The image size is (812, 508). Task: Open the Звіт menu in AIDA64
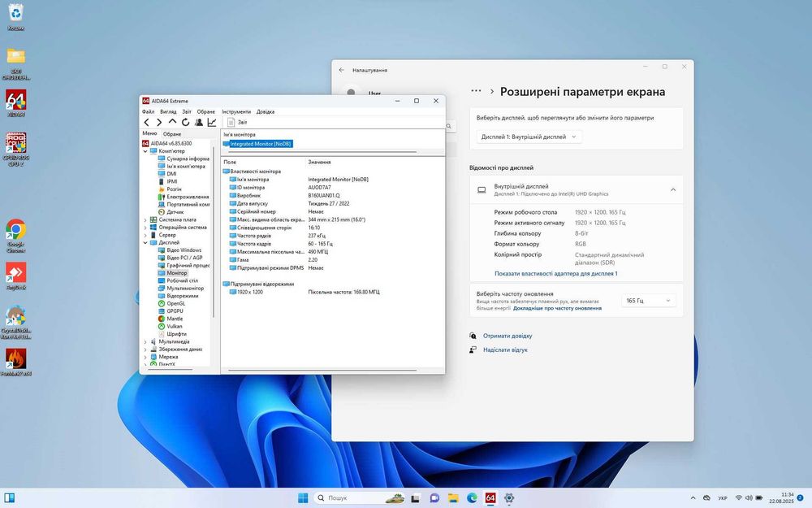187,111
